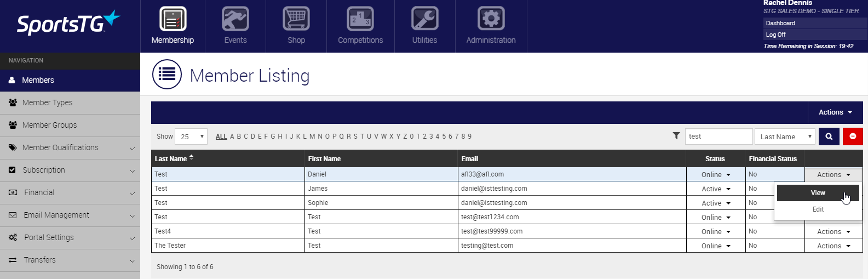Open Status dropdown for Daniel Test
The image size is (868, 279).
(716, 174)
